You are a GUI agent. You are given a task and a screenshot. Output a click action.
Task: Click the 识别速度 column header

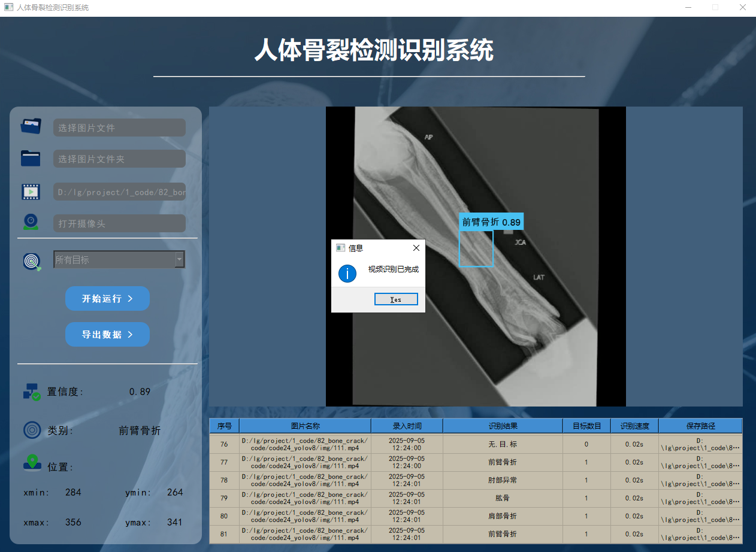pos(635,426)
